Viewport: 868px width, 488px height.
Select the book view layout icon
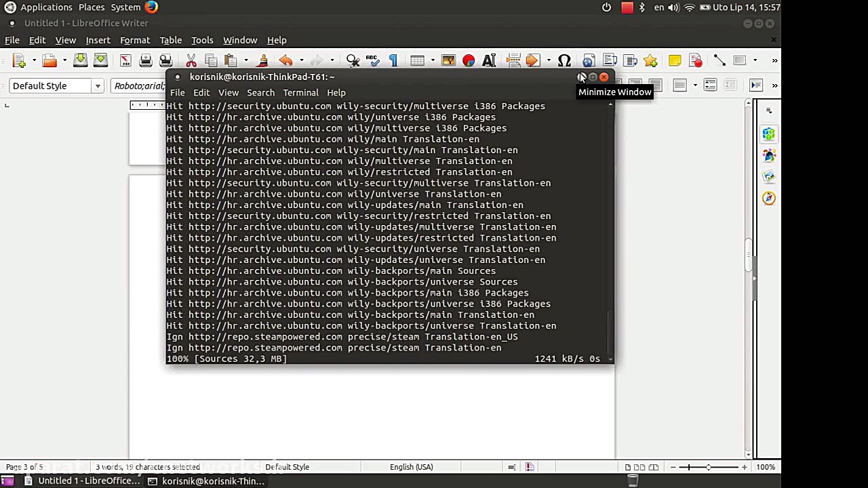click(x=654, y=467)
